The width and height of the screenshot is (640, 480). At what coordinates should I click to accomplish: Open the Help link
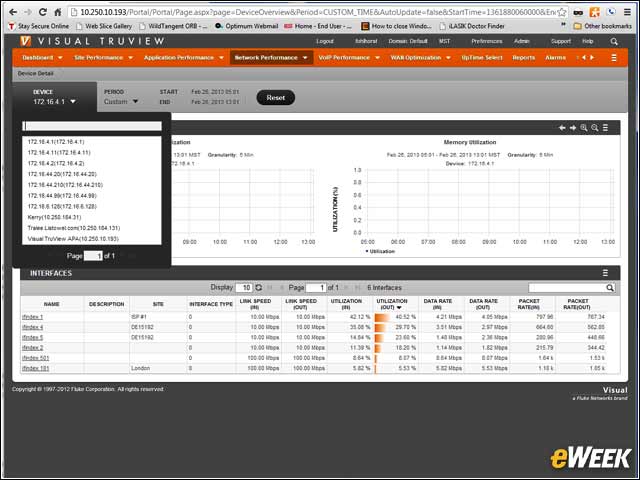pos(587,41)
